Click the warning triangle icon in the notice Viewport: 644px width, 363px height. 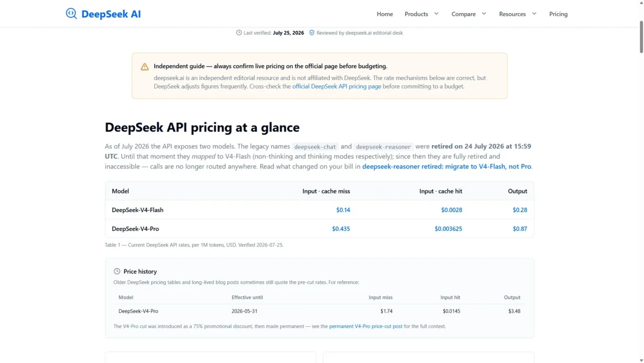[144, 67]
